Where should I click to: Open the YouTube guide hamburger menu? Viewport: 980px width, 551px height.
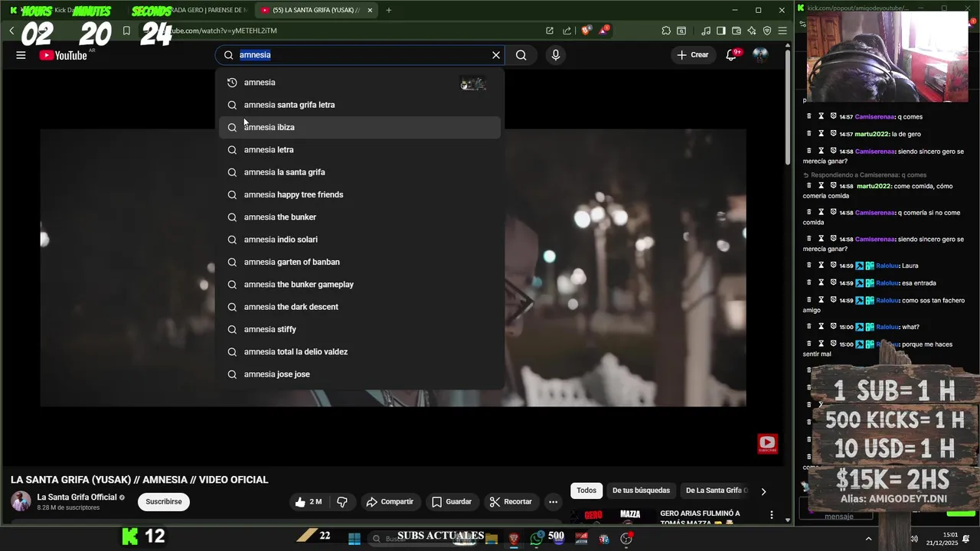21,55
